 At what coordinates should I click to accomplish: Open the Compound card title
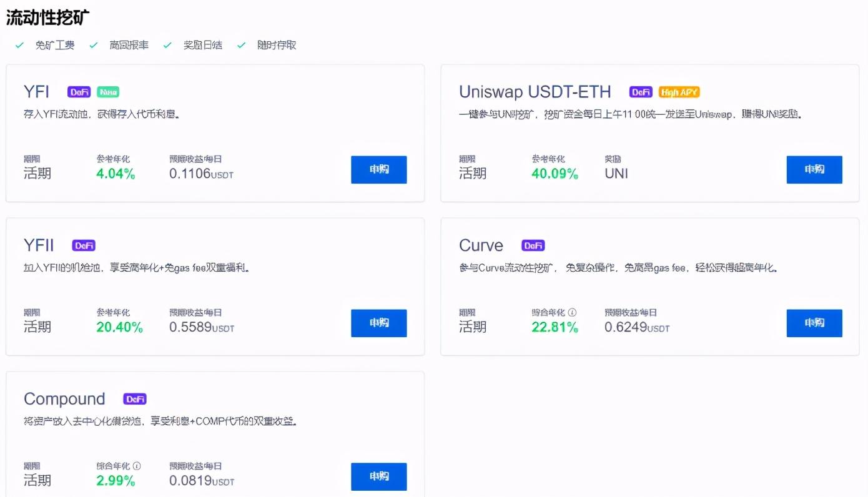pos(64,399)
